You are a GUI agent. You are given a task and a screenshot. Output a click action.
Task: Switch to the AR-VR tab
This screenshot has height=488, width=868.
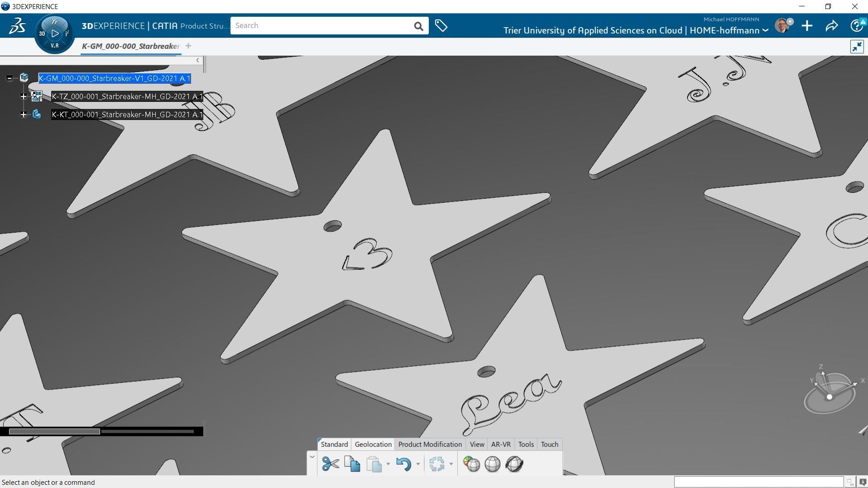point(501,445)
